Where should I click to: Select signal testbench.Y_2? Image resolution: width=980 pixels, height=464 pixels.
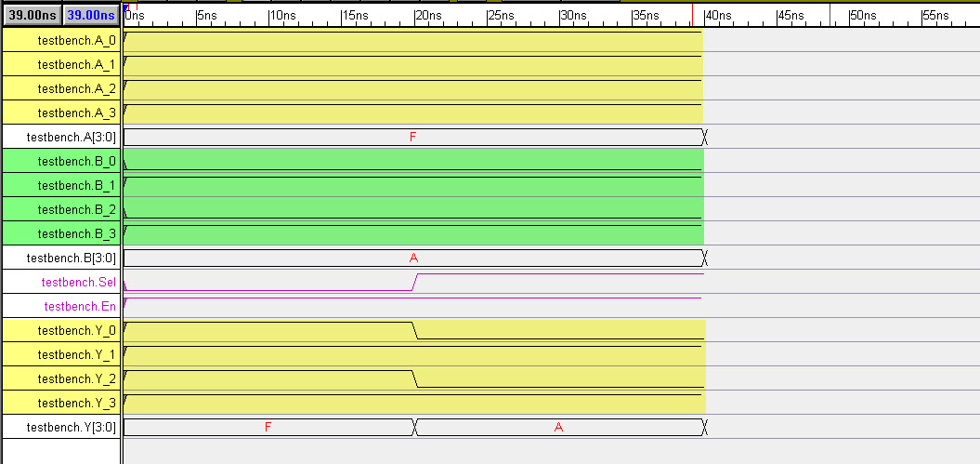[61, 379]
